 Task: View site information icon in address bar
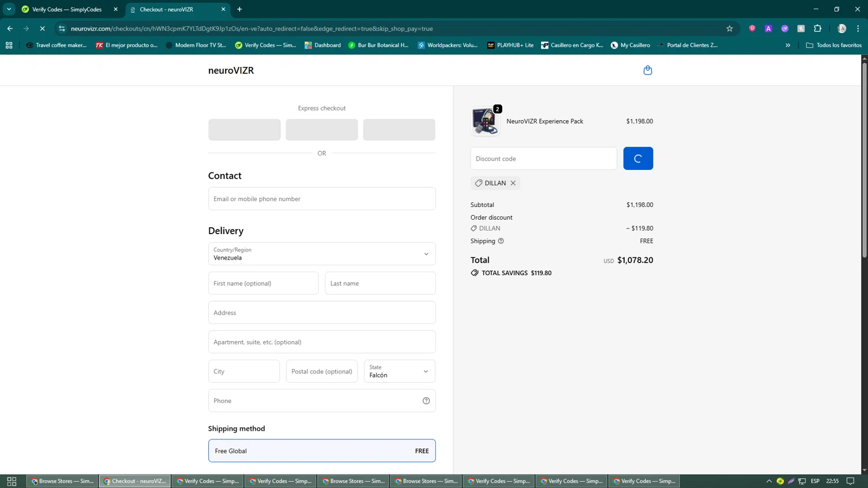tap(62, 28)
